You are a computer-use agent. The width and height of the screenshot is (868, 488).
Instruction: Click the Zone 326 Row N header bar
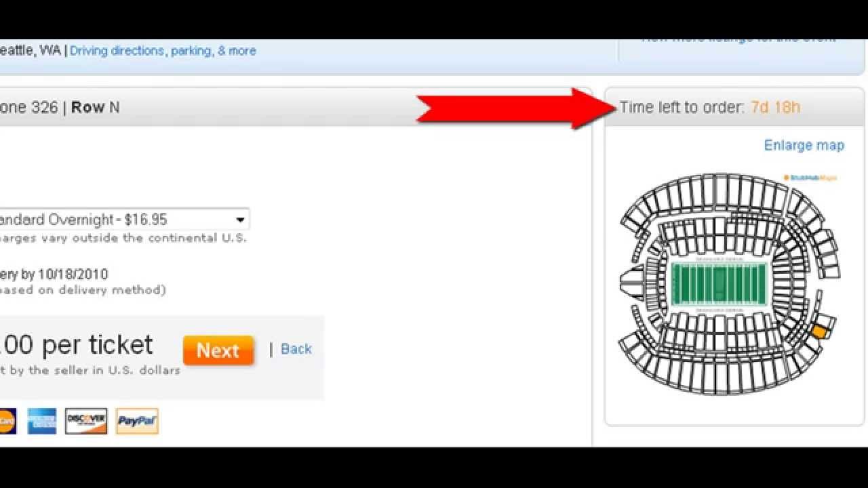(296, 107)
